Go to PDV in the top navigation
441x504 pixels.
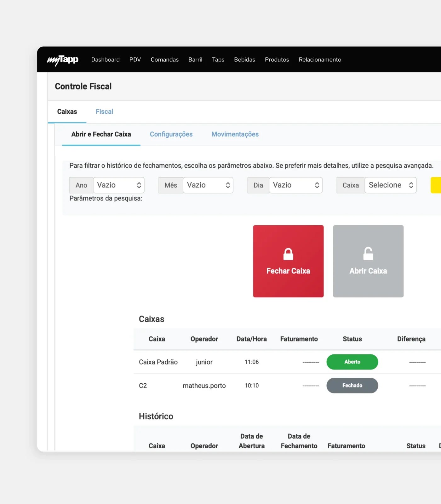(135, 60)
